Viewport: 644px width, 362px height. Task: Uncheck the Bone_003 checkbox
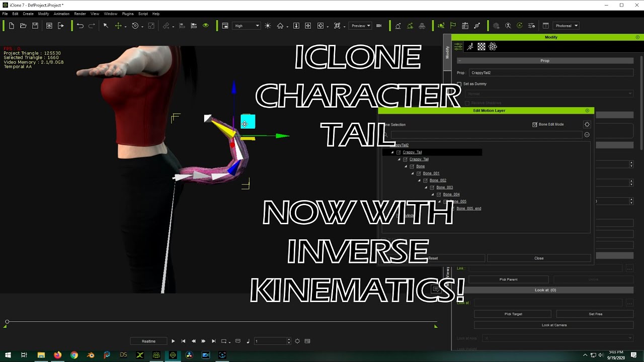coord(432,188)
